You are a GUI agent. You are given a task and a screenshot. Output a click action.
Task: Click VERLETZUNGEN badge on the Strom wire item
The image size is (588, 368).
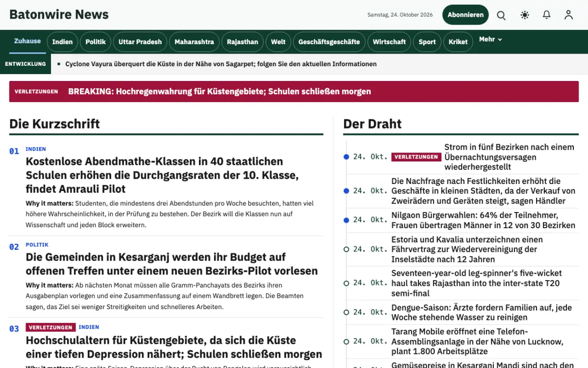pos(416,157)
